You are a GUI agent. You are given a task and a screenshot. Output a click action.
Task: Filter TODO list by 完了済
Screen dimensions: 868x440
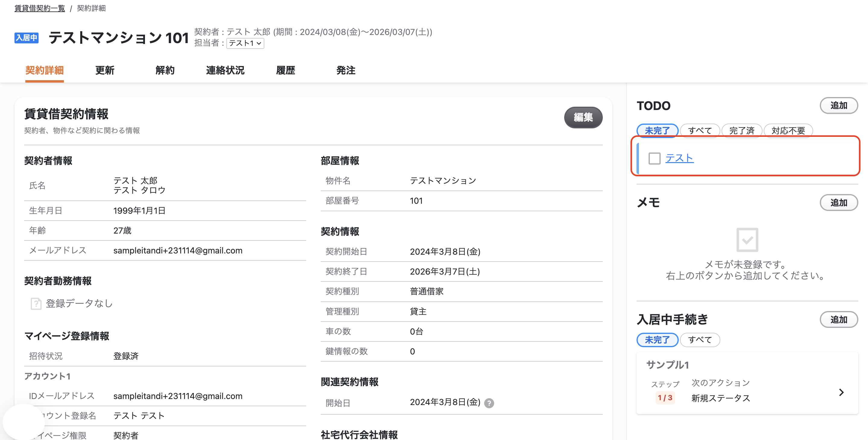point(742,131)
